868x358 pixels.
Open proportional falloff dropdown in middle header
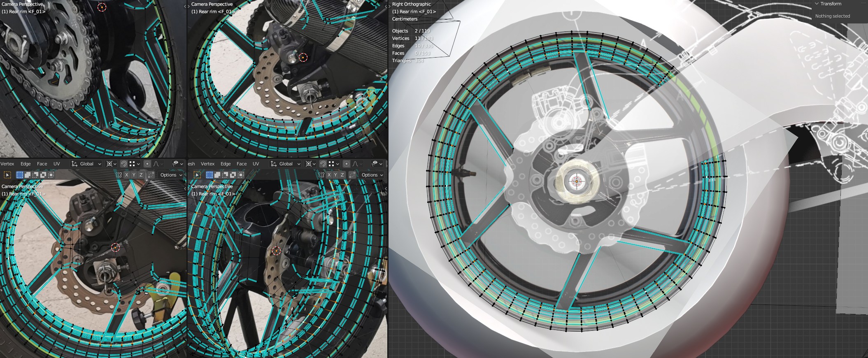point(357,164)
